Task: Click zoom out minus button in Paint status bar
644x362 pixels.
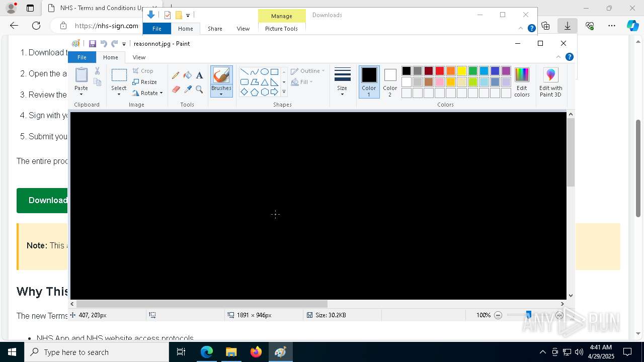Action: pos(498,315)
